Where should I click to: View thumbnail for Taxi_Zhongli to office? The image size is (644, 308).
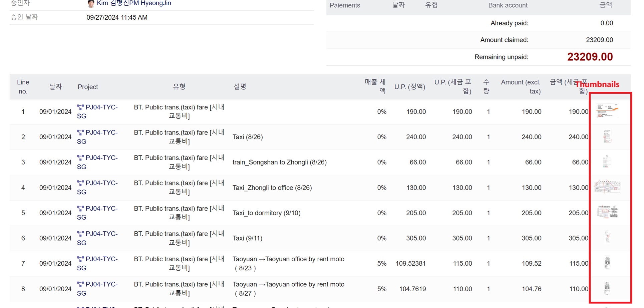tap(607, 187)
